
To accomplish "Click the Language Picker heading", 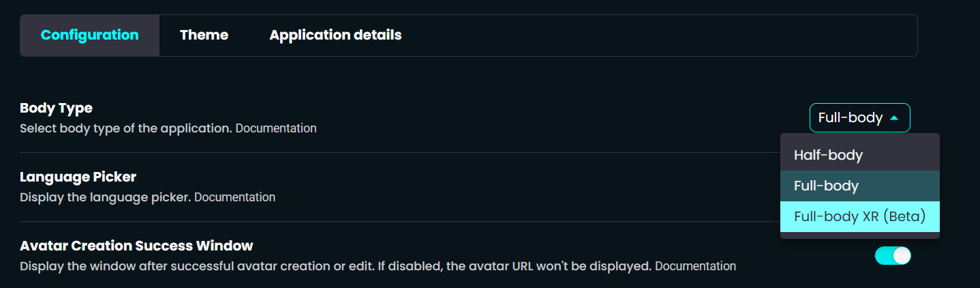I will click(78, 177).
